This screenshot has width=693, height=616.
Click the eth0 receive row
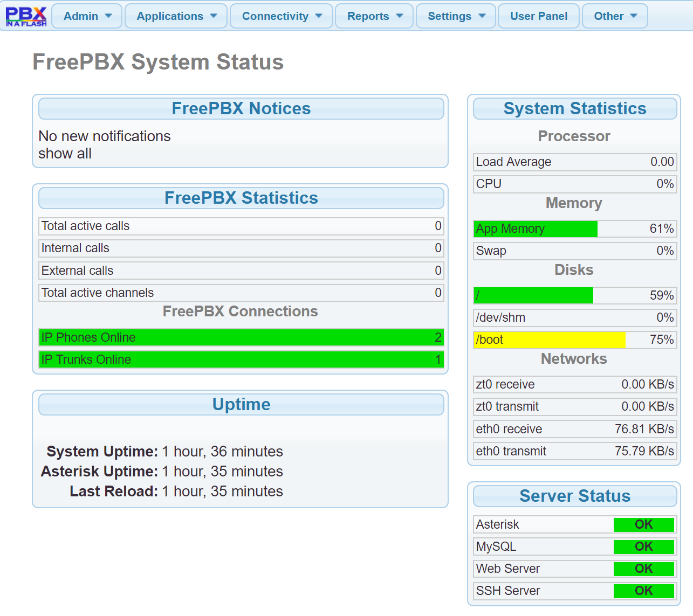[575, 429]
